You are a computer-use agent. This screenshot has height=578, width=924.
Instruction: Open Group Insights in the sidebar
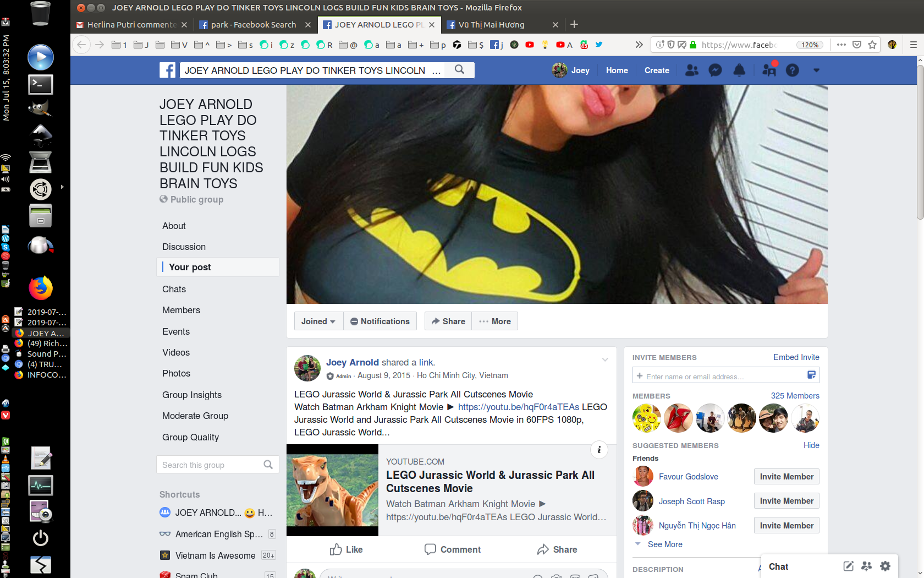coord(191,395)
